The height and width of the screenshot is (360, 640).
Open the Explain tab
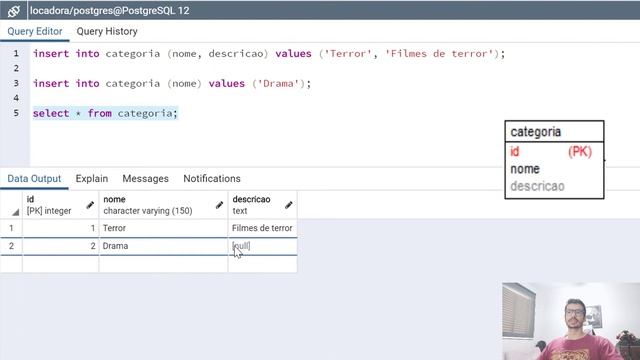pos(92,179)
